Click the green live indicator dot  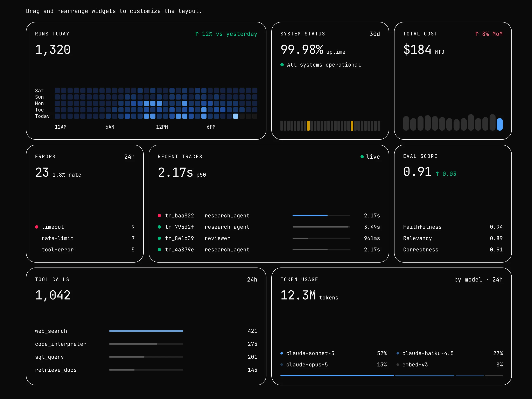click(362, 156)
